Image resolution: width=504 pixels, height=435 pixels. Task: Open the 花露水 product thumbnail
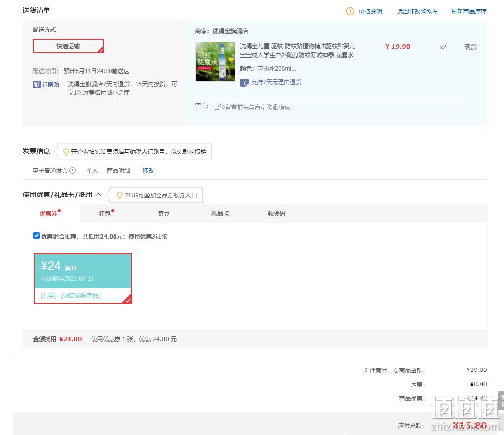point(215,61)
